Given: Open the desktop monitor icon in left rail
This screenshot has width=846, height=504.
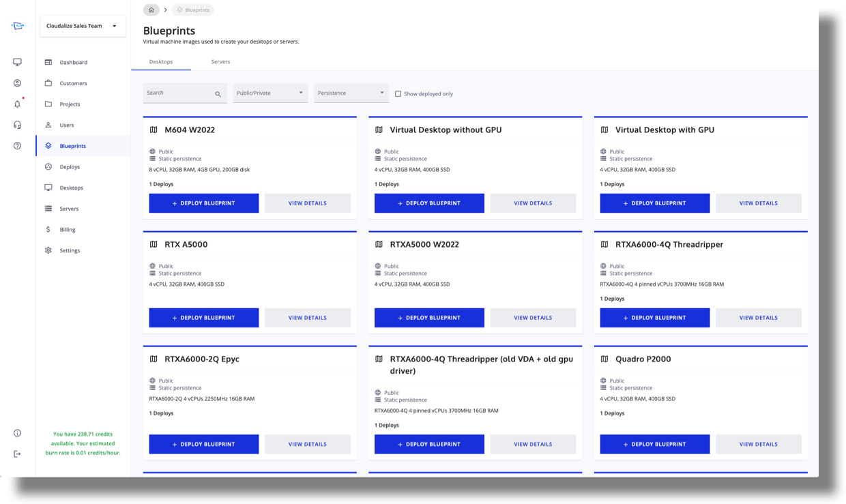Looking at the screenshot, I should (x=17, y=62).
